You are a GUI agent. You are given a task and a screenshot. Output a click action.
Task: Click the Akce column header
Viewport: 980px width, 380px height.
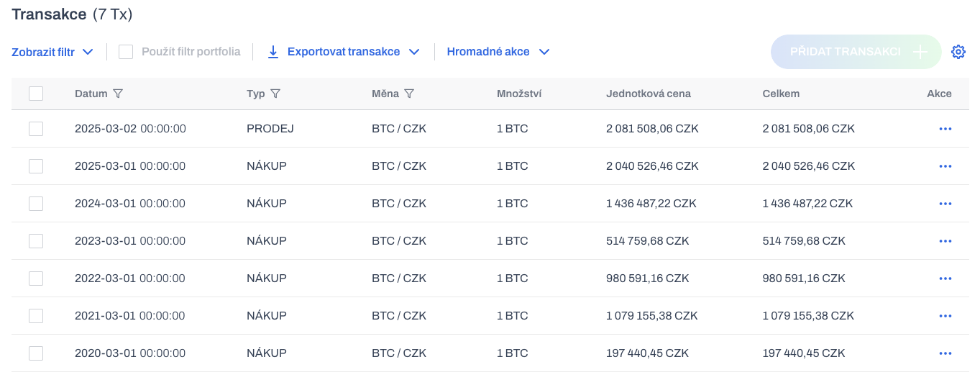tap(939, 94)
